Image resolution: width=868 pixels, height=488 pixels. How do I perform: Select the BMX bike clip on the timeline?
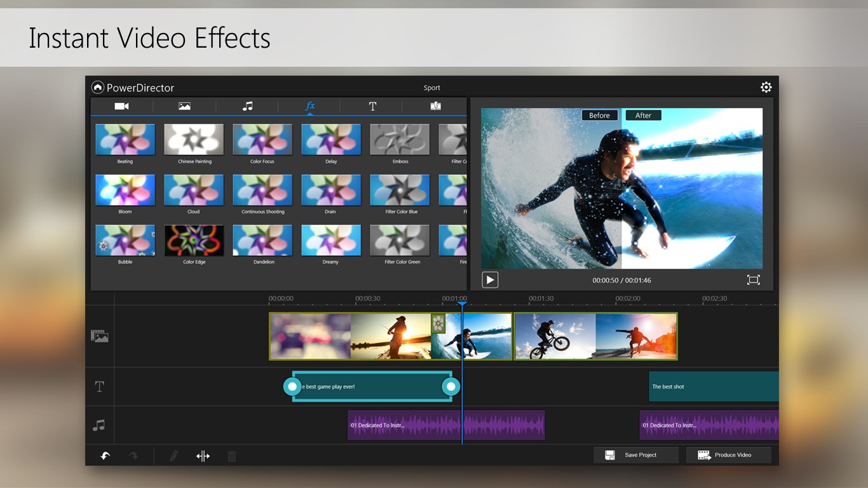coord(554,336)
